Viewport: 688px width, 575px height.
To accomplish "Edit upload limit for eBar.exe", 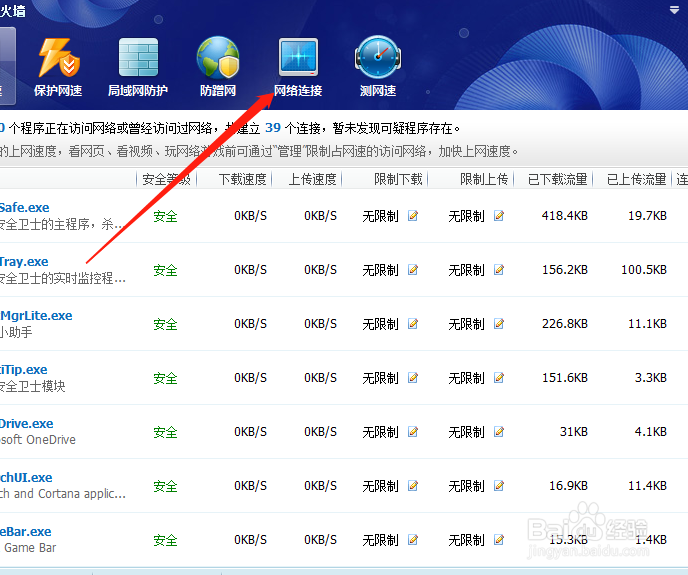I will pos(499,539).
